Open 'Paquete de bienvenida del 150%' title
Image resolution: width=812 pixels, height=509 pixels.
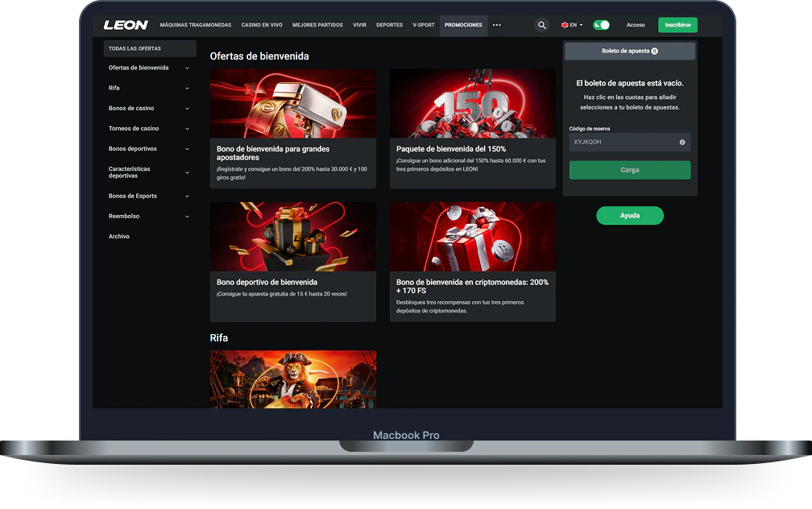point(451,149)
